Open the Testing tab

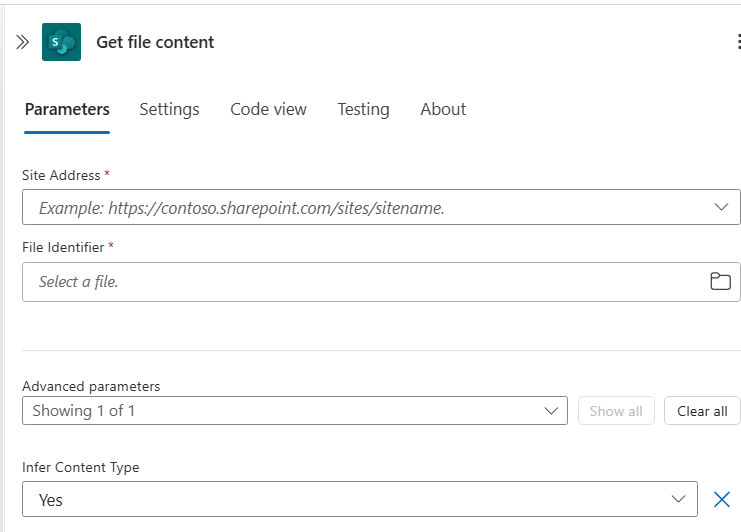pos(363,109)
